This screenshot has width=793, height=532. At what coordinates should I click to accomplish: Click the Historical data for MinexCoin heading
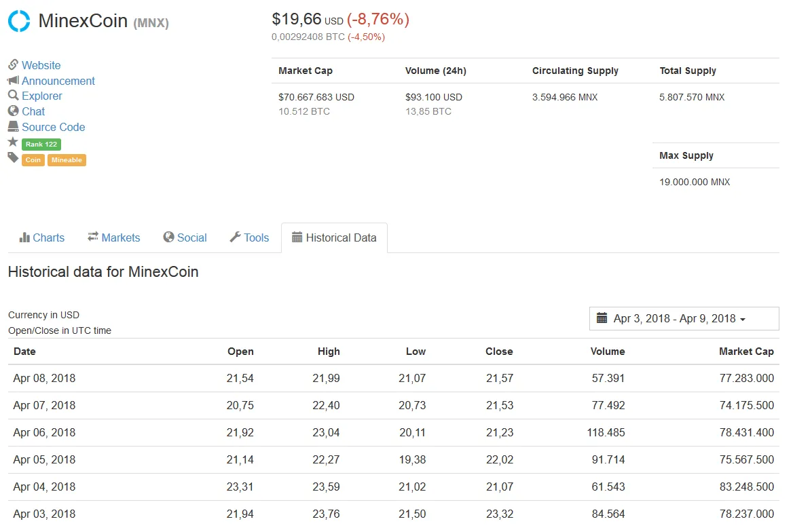pos(103,272)
